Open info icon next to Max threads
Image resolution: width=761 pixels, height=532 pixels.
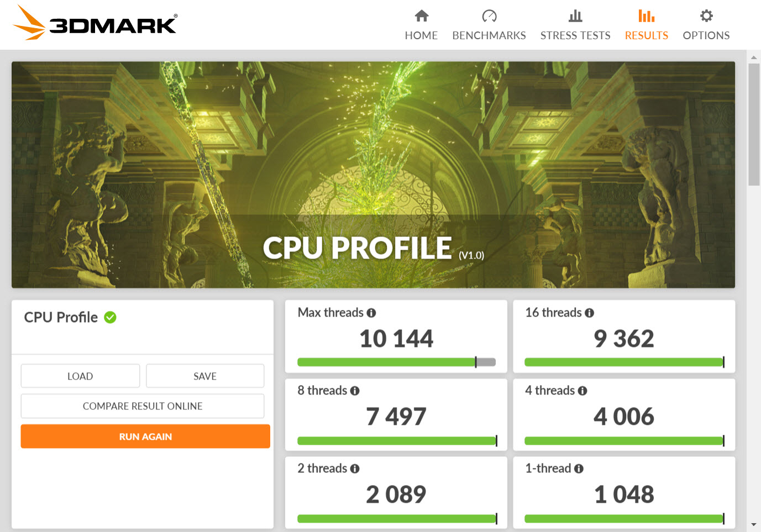click(371, 313)
